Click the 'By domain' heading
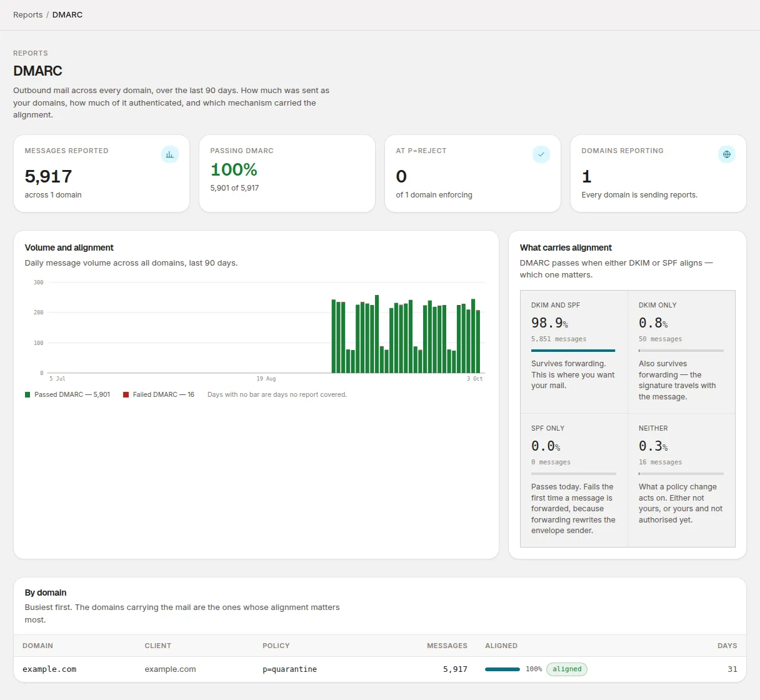Screen dimensions: 760x700 pyautogui.click(x=46, y=593)
